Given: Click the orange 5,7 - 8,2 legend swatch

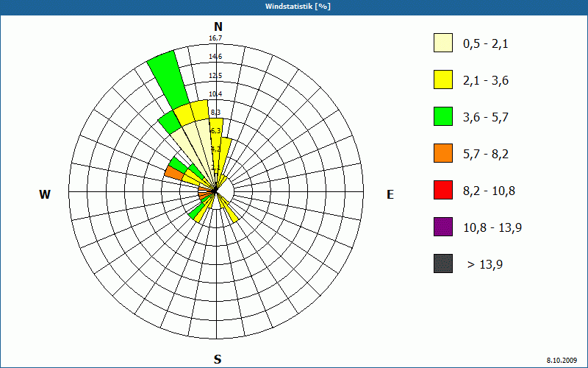Looking at the screenshot, I should (443, 153).
